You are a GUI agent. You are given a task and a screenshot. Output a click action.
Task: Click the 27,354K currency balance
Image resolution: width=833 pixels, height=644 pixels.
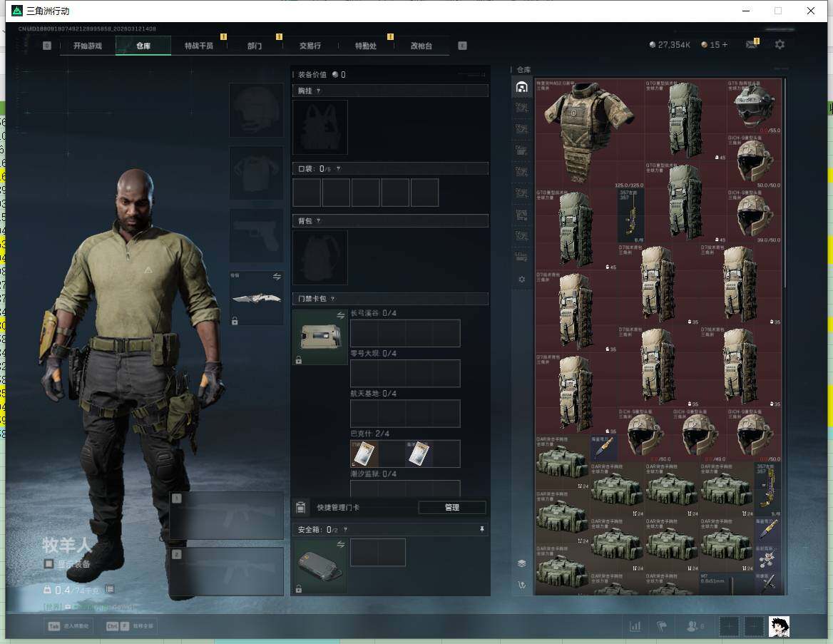coord(670,45)
